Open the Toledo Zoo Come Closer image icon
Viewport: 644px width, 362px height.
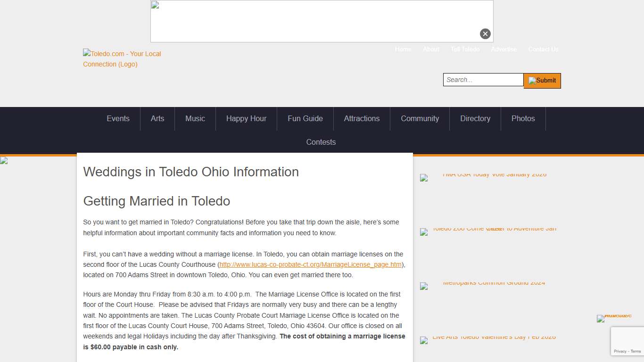(423, 232)
